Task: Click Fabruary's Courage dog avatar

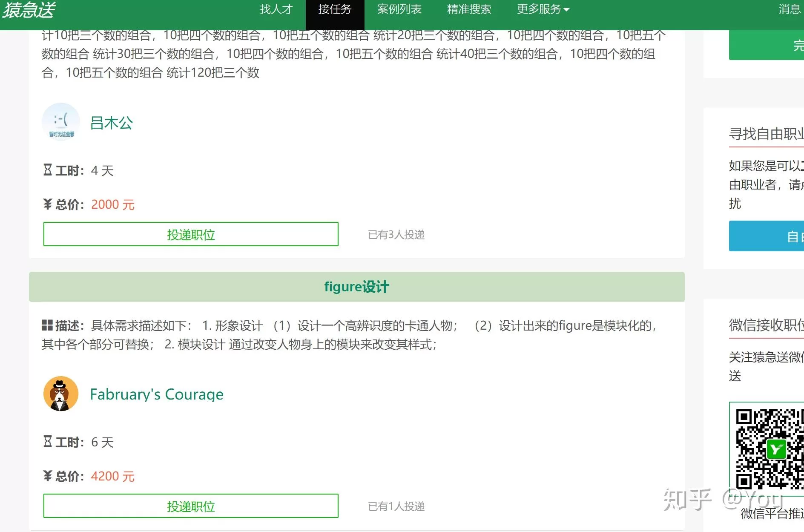Action: [x=61, y=394]
